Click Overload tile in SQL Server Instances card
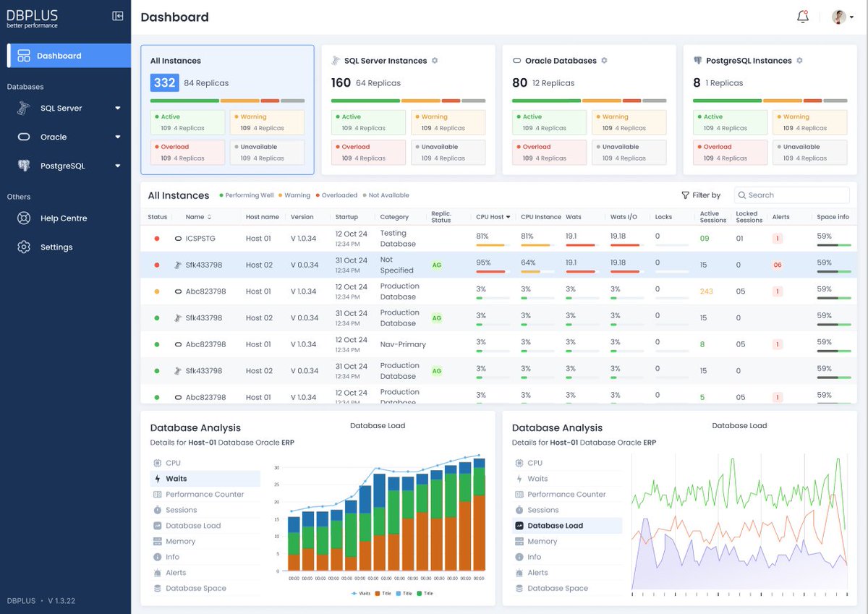Screen dimensions: 868x614 [368, 153]
